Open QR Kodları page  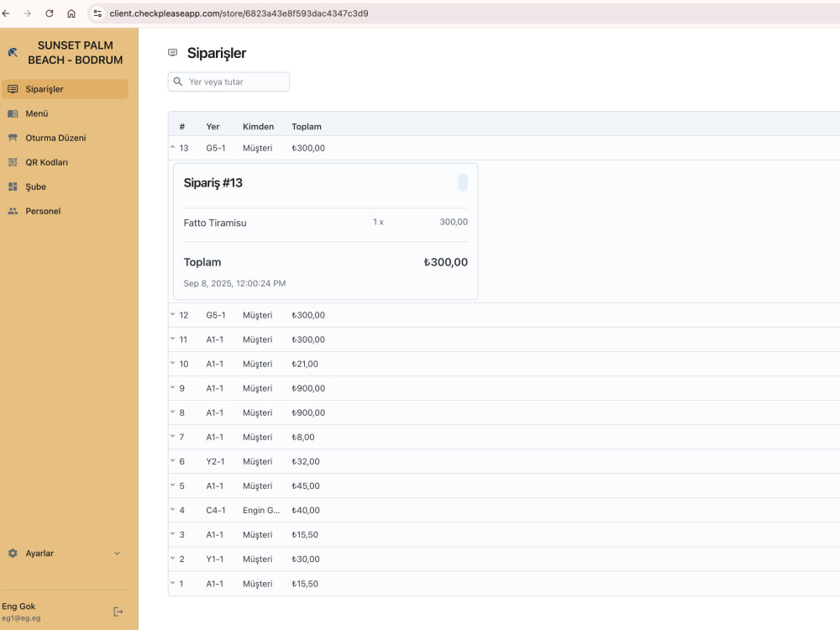click(x=65, y=162)
